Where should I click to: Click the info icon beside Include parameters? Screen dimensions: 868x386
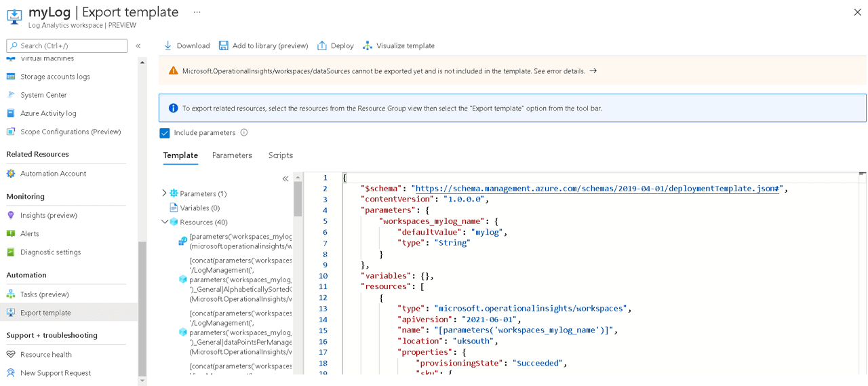pos(244,132)
